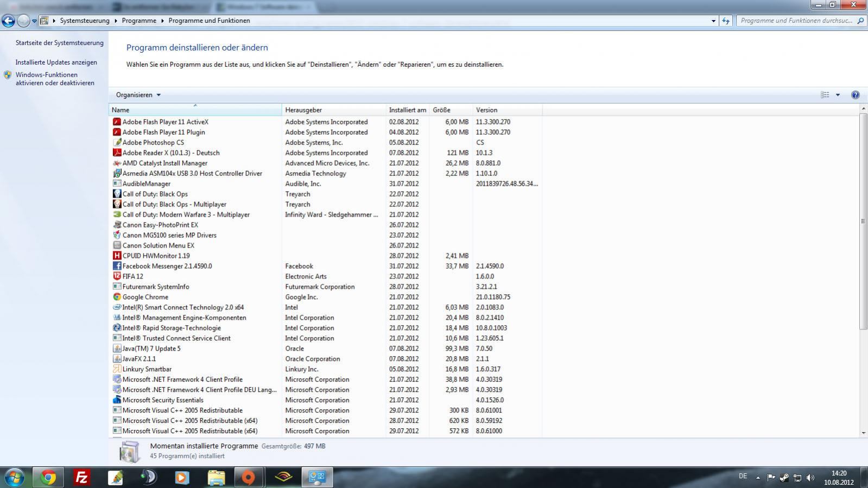The image size is (868, 488).
Task: Sort by Größe column header
Action: [x=451, y=110]
